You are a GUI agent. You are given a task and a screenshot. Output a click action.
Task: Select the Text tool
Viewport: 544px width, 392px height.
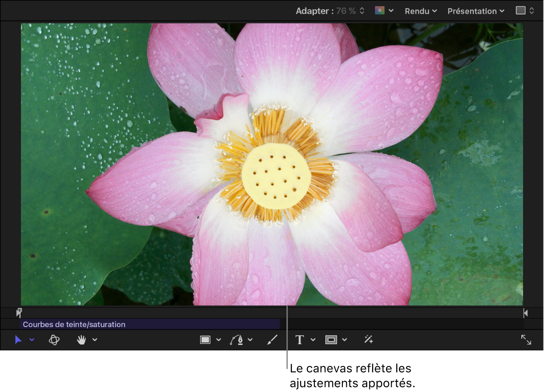[299, 340]
